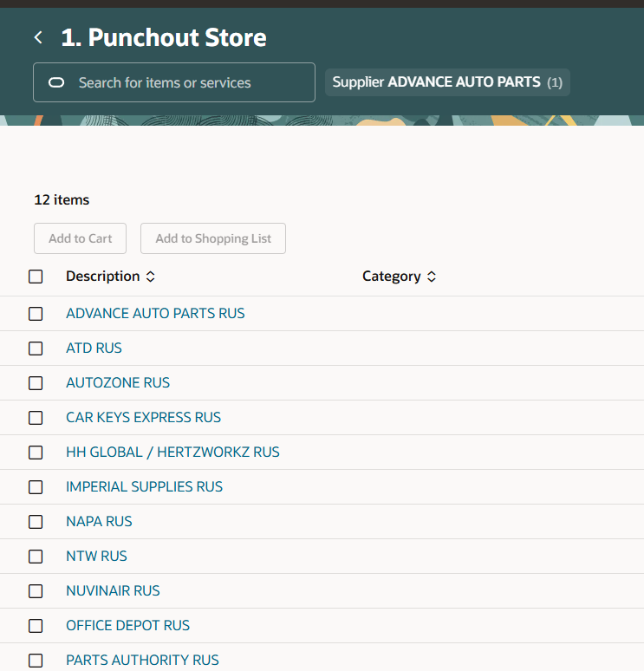Open the OFFICE DEPOT RUS link

click(x=127, y=625)
